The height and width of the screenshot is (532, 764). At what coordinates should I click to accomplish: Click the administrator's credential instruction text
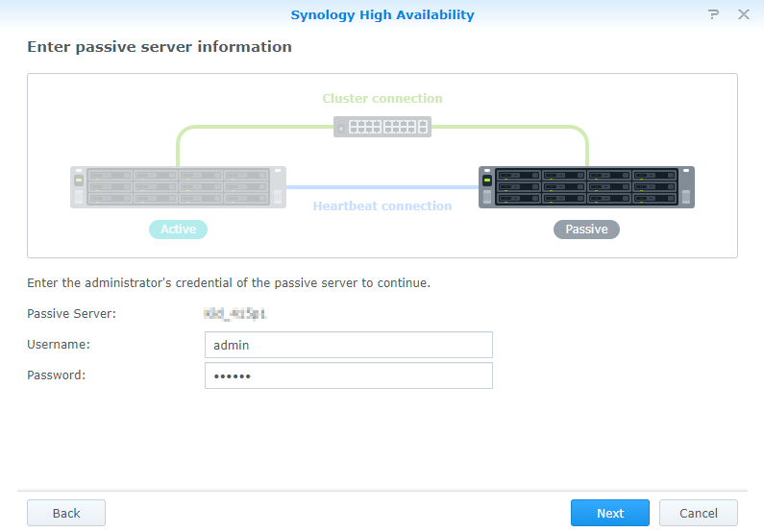click(x=229, y=282)
